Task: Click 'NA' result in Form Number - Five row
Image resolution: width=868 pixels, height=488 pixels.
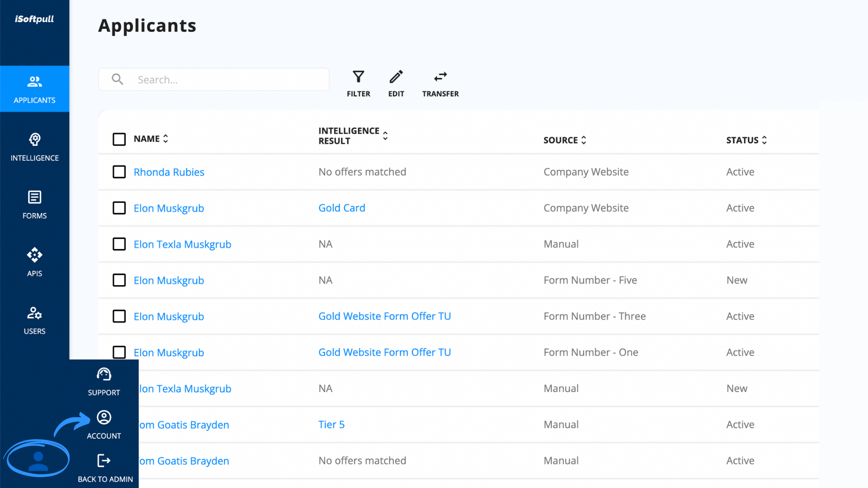Action: pos(325,280)
